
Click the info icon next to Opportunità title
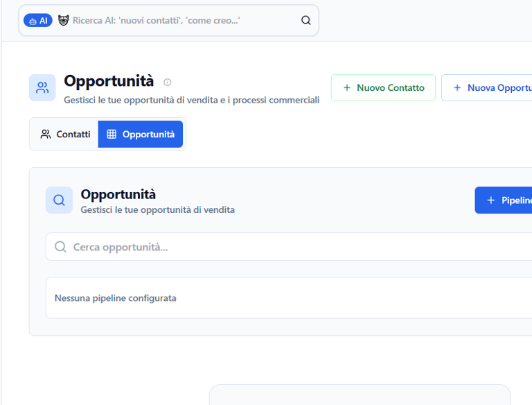[167, 82]
